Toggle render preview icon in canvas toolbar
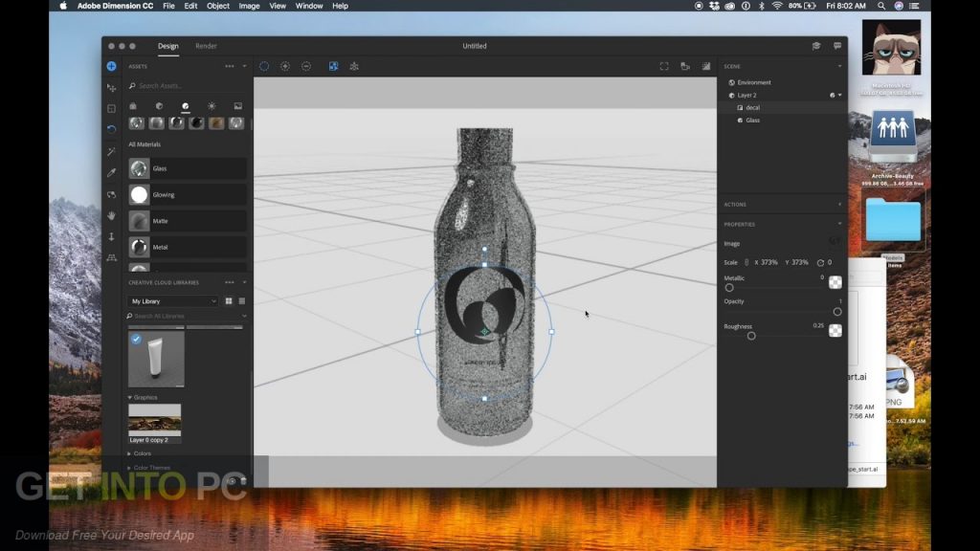The image size is (980, 551). point(706,66)
